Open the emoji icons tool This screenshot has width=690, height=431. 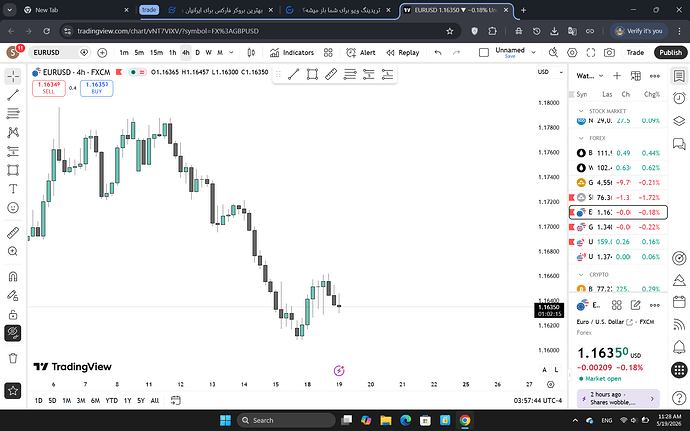(13, 207)
